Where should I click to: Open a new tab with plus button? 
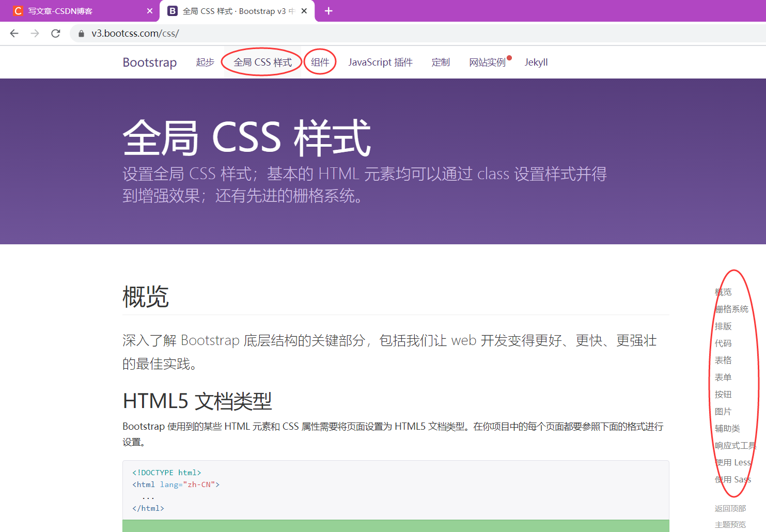coord(329,11)
